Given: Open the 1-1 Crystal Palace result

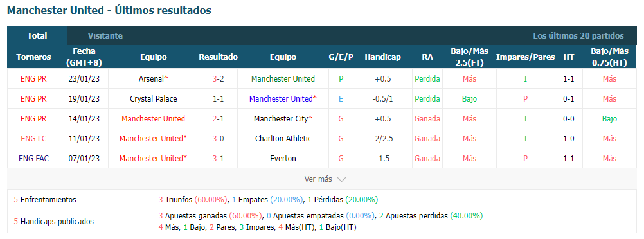Looking at the screenshot, I should pyautogui.click(x=218, y=99).
